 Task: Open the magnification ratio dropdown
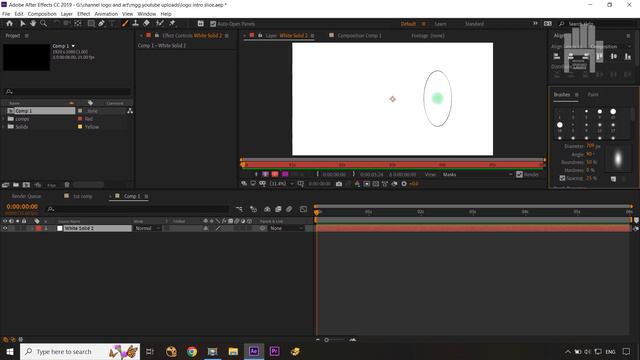click(282, 184)
